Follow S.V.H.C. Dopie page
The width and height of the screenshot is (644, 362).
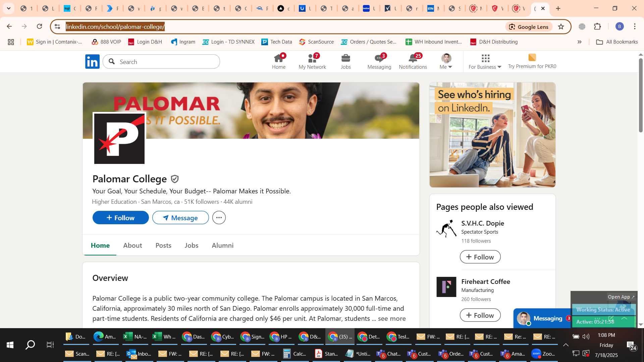480,257
